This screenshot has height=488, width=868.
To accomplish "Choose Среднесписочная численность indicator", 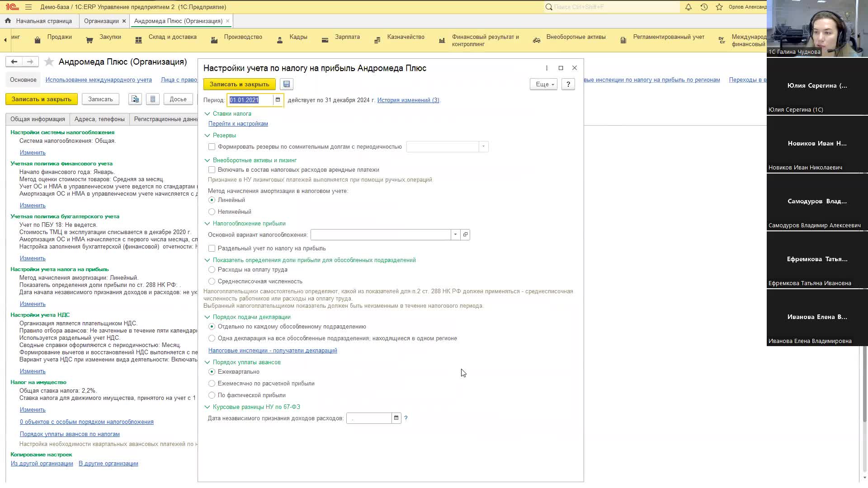I will pyautogui.click(x=212, y=282).
